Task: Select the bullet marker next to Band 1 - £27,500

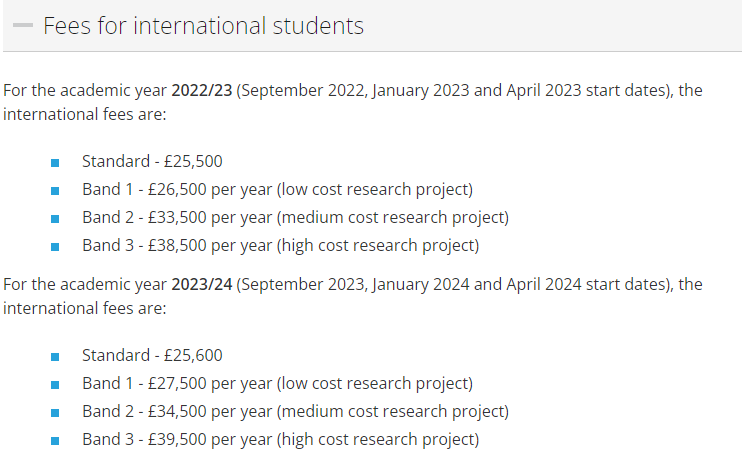Action: [55, 385]
